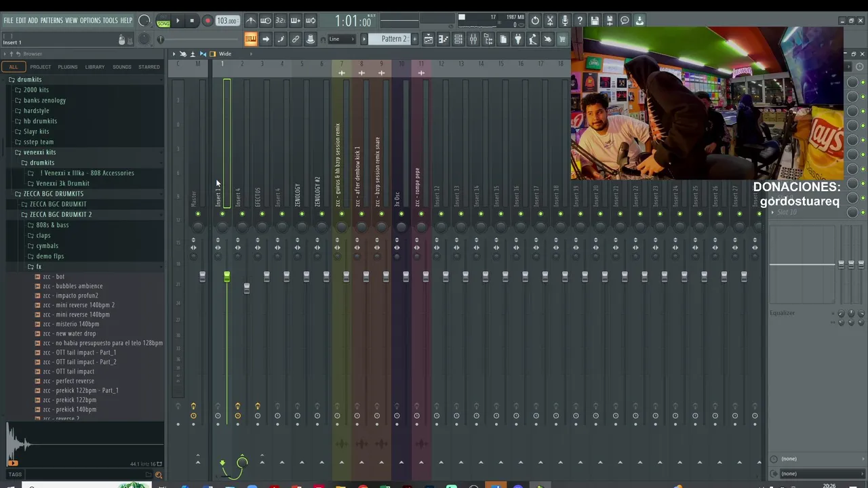Click the Insert 1 volume fader

(x=226, y=277)
